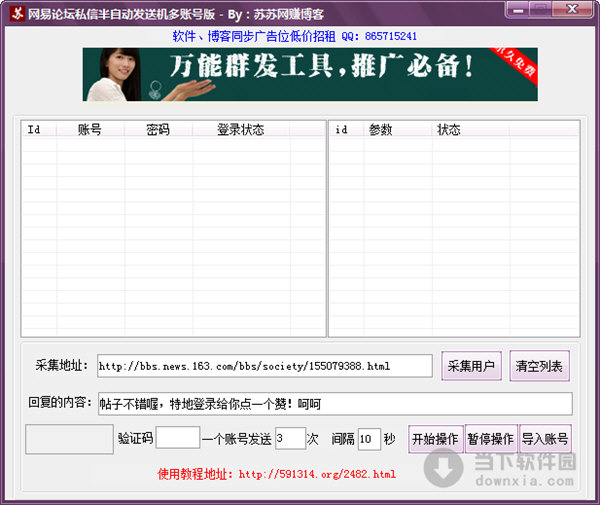Maximize the window

coord(541,10)
